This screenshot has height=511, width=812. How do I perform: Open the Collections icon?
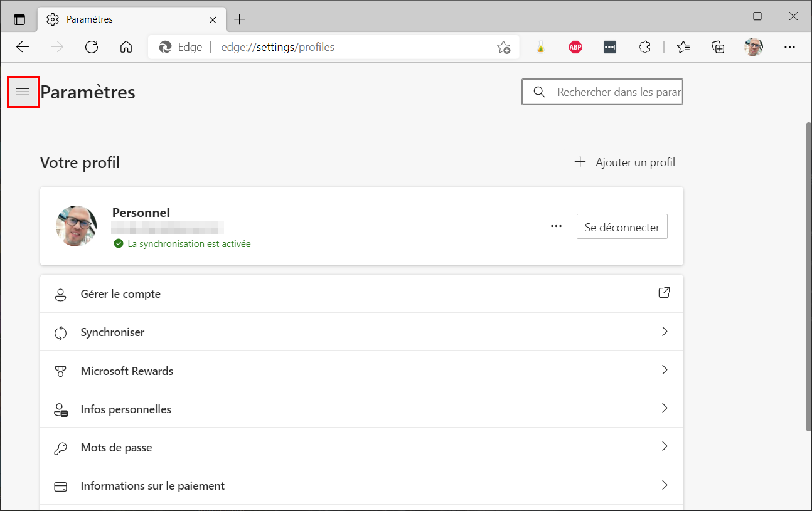tap(719, 47)
